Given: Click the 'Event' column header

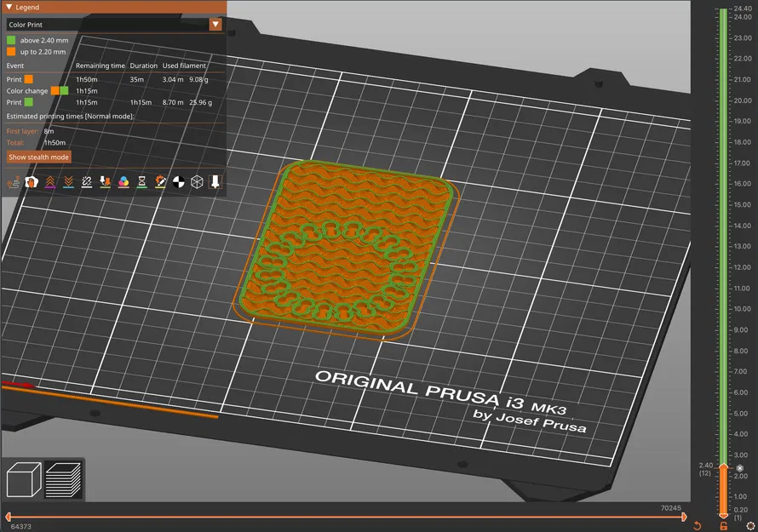Looking at the screenshot, I should tap(15, 66).
